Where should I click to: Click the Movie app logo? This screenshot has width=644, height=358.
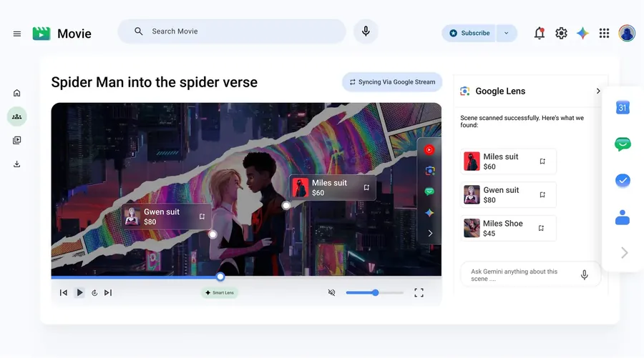[x=42, y=34]
